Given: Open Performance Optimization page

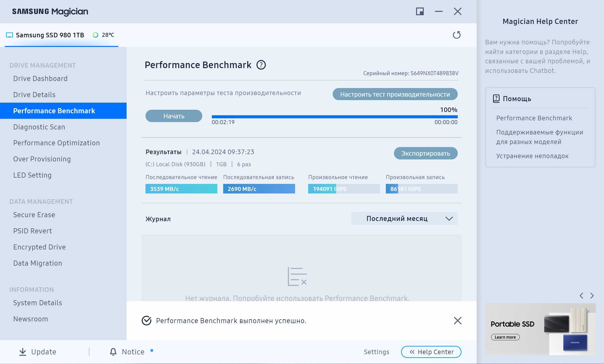Looking at the screenshot, I should tap(56, 143).
